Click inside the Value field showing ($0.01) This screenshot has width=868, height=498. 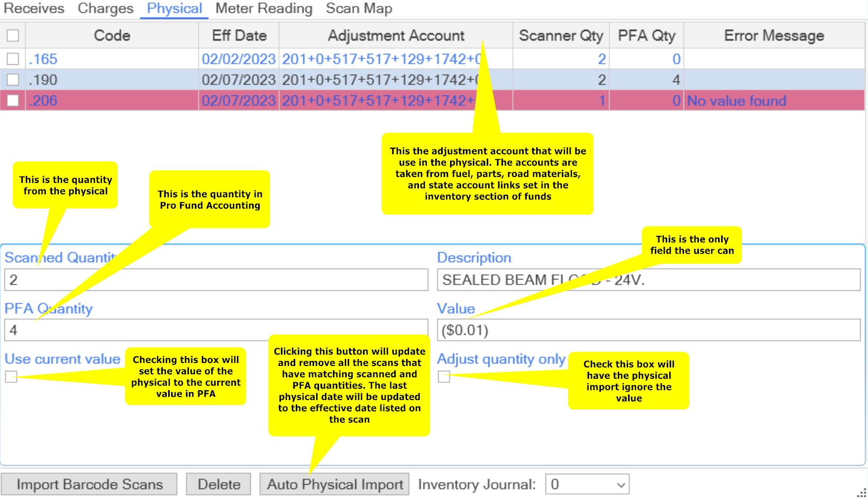point(649,330)
